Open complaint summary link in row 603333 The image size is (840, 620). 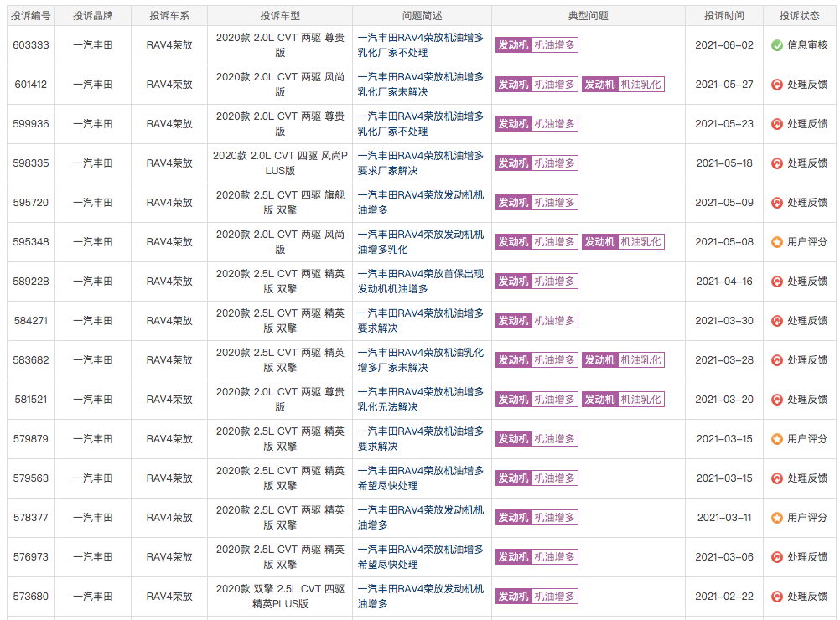pyautogui.click(x=421, y=45)
